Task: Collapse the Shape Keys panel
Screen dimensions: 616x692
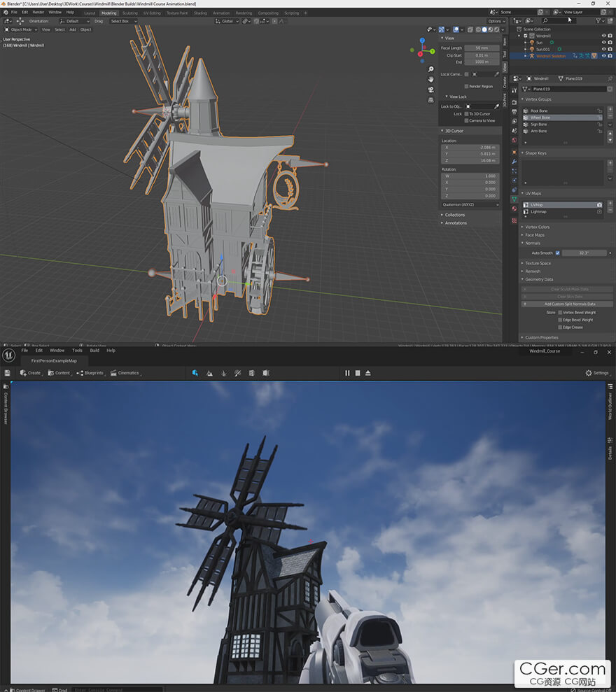Action: pyautogui.click(x=534, y=153)
